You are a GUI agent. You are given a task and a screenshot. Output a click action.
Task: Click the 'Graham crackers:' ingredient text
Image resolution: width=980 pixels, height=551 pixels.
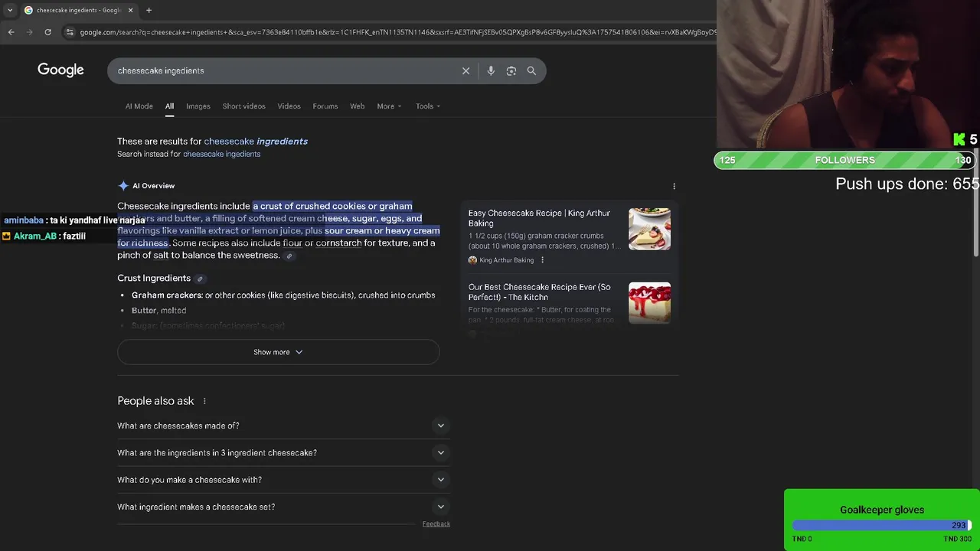point(167,295)
